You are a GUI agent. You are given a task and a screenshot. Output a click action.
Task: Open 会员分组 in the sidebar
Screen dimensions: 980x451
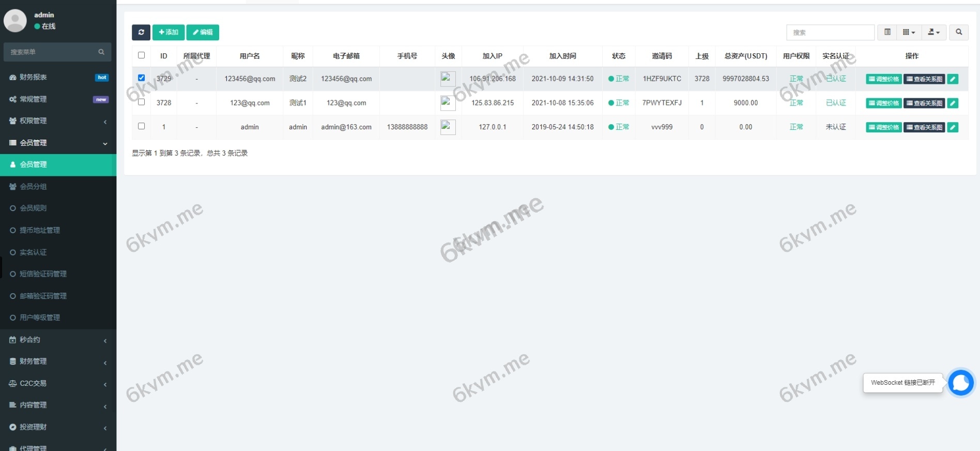pyautogui.click(x=58, y=187)
